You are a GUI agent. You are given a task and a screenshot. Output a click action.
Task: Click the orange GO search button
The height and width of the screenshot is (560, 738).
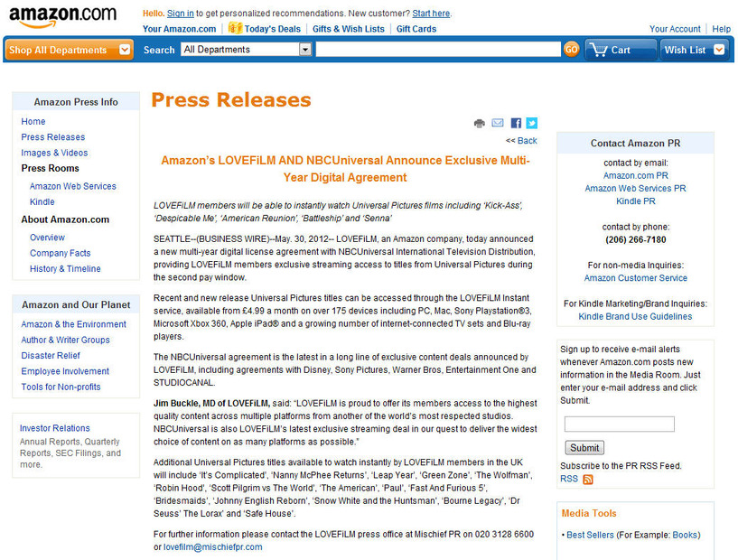(x=572, y=50)
